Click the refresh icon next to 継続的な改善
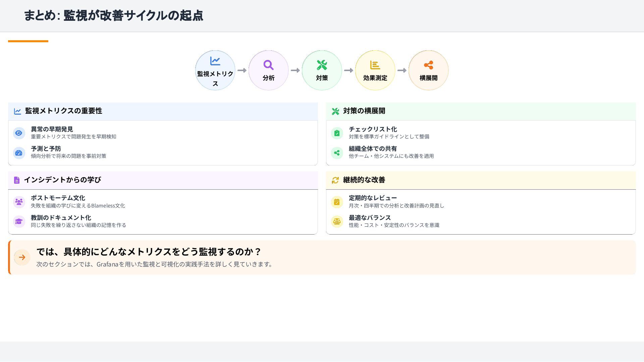 (335, 180)
